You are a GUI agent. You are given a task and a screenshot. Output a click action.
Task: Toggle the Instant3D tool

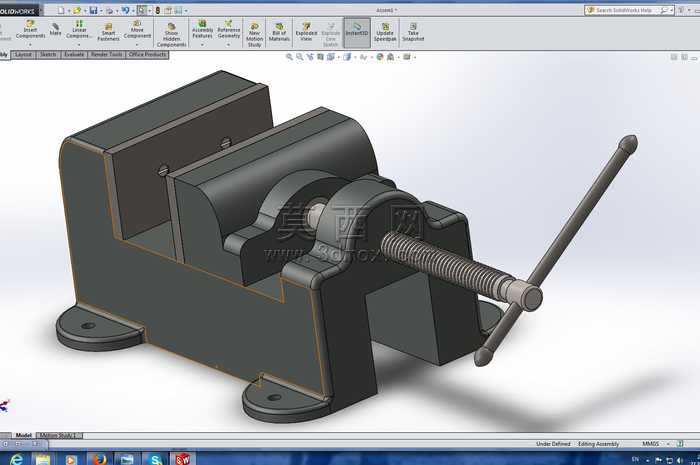click(357, 32)
